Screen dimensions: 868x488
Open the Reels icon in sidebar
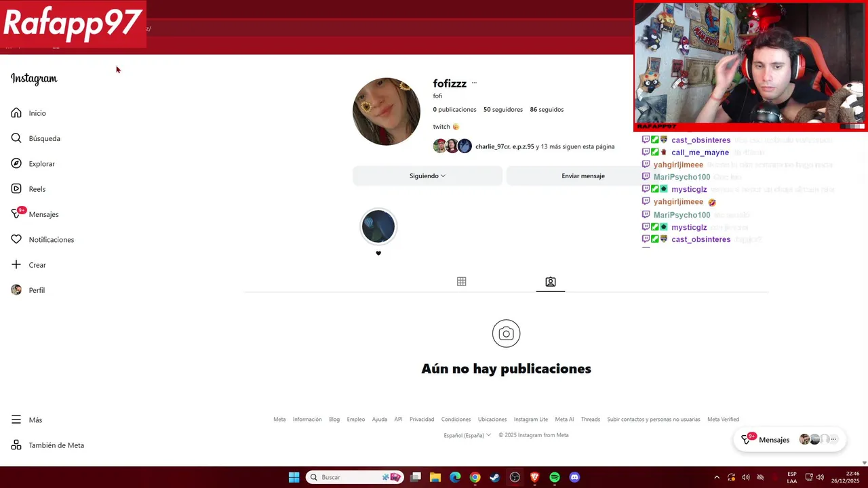pos(16,188)
